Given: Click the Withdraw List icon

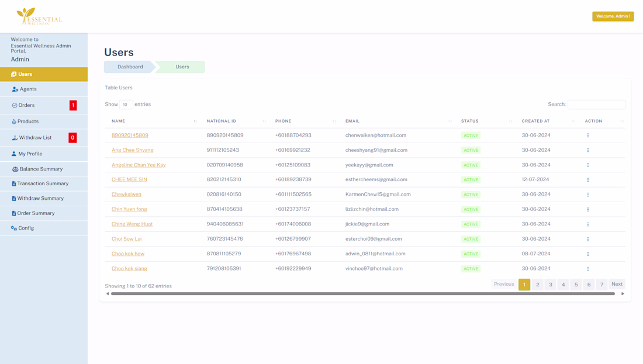Looking at the screenshot, I should click(x=15, y=138).
